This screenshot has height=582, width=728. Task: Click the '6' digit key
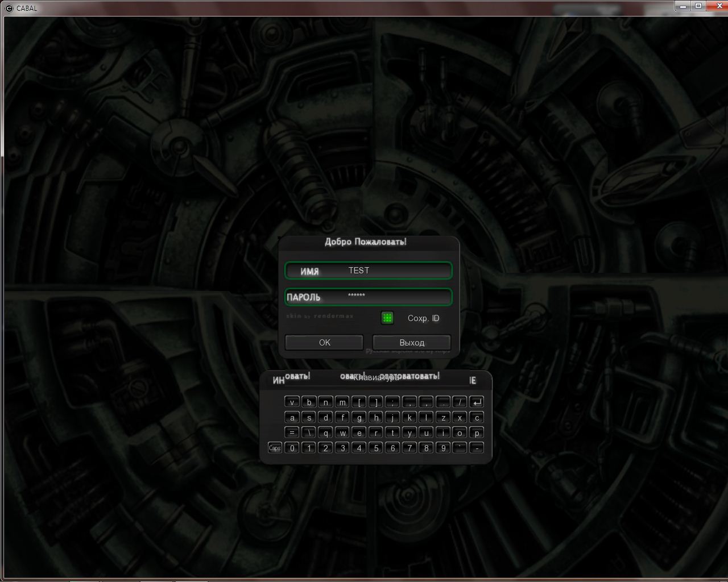pos(392,448)
